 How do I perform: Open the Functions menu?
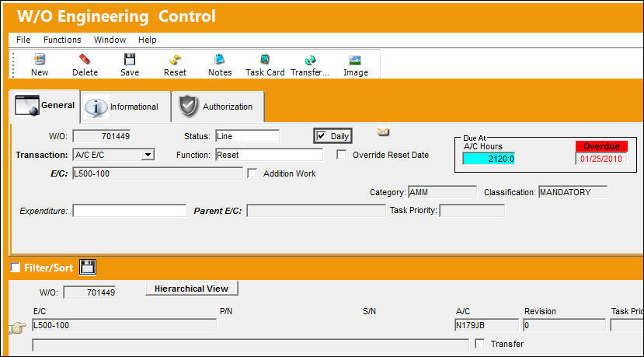click(x=62, y=40)
